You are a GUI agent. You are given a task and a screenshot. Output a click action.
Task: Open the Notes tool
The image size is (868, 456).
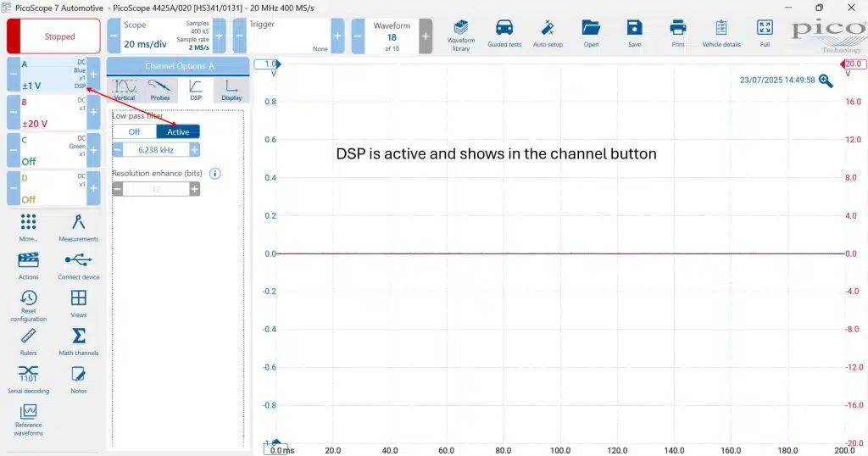(x=79, y=380)
